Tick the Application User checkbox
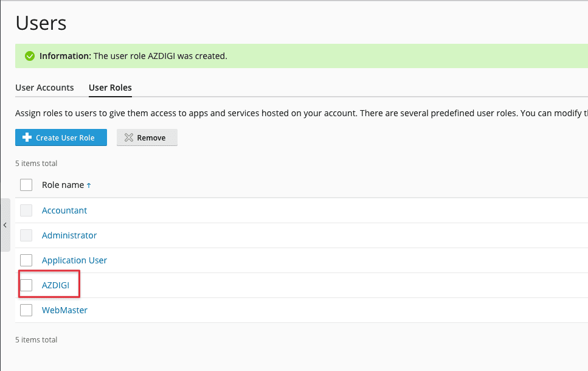Viewport: 588px width, 371px height. coord(26,260)
